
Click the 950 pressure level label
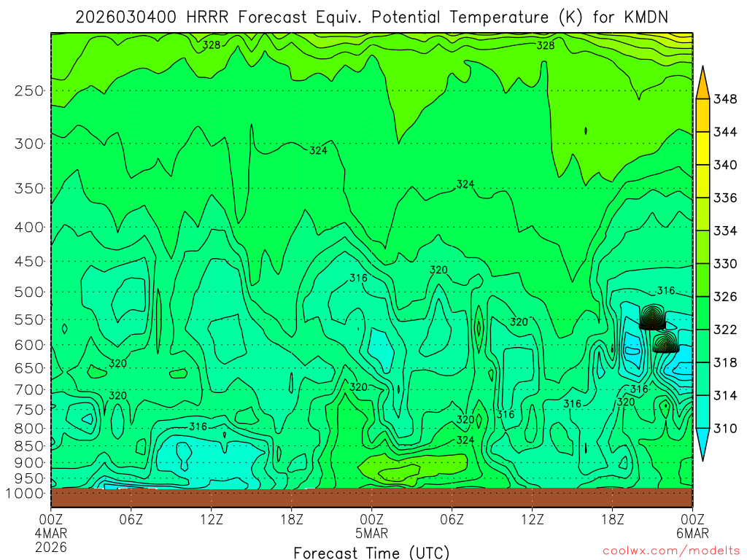(x=29, y=478)
